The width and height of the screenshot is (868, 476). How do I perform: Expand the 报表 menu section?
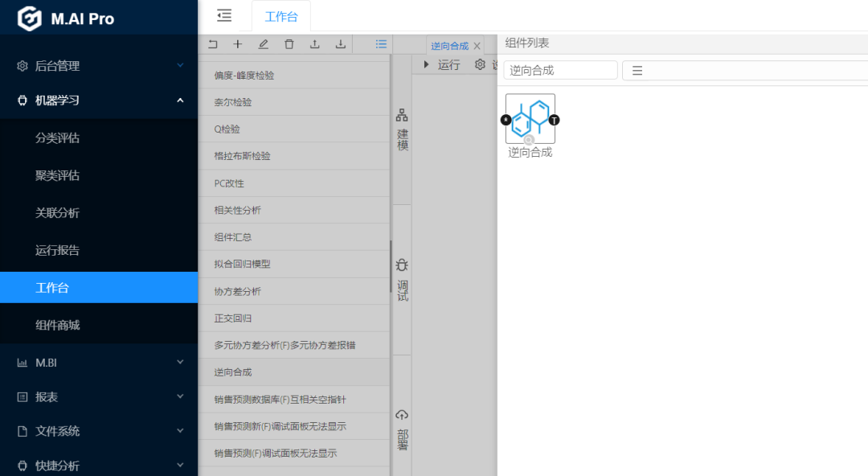(180, 397)
